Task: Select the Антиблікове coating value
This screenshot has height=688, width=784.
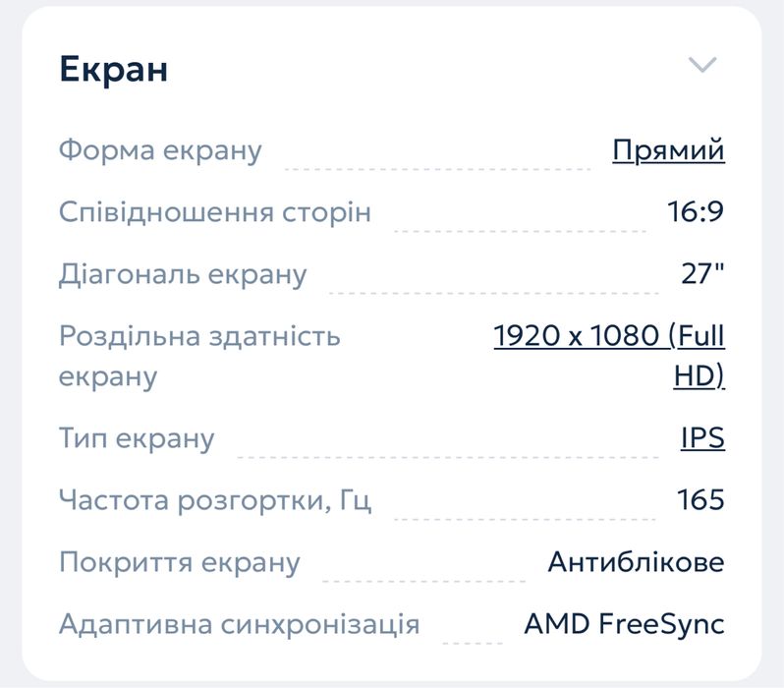Action: 636,563
